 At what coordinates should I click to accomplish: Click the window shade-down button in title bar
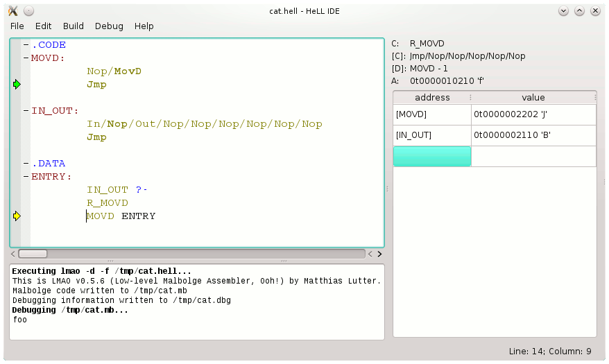[563, 11]
